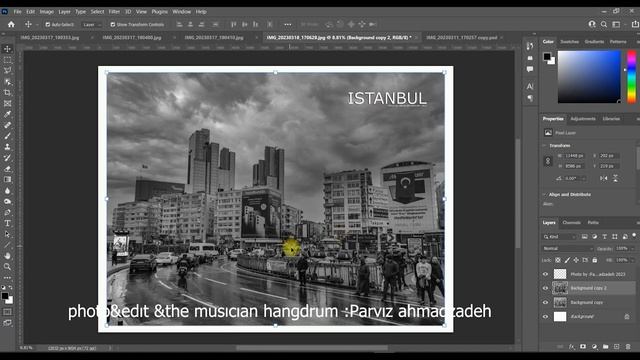Screen dimensions: 640x360
Task: Open the Window menu
Action: (182, 12)
